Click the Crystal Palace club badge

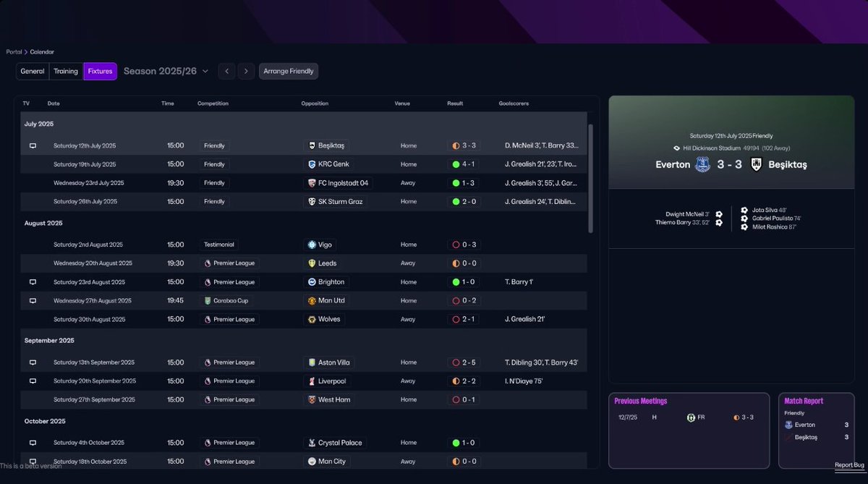point(312,443)
